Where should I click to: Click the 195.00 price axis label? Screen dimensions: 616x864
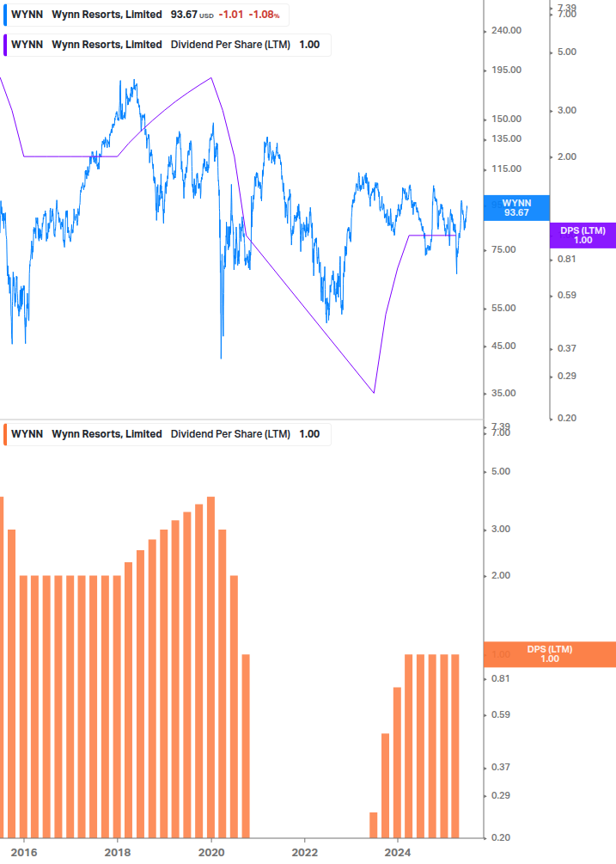(x=506, y=70)
